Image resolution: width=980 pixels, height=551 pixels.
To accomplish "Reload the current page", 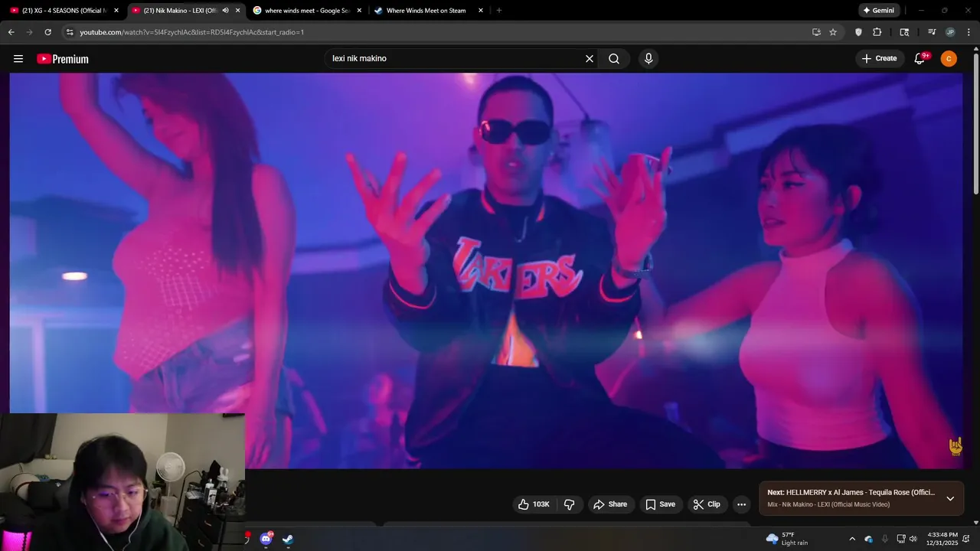I will pos(47,32).
